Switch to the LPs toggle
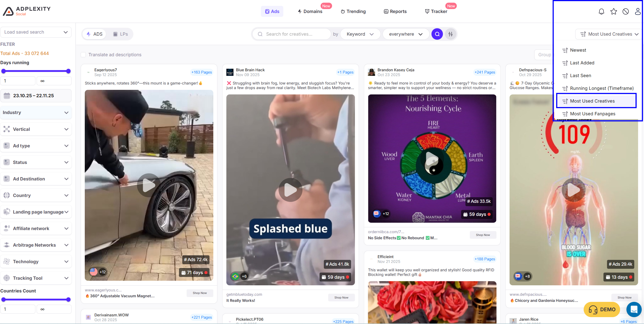This screenshot has height=324, width=644. click(x=121, y=34)
